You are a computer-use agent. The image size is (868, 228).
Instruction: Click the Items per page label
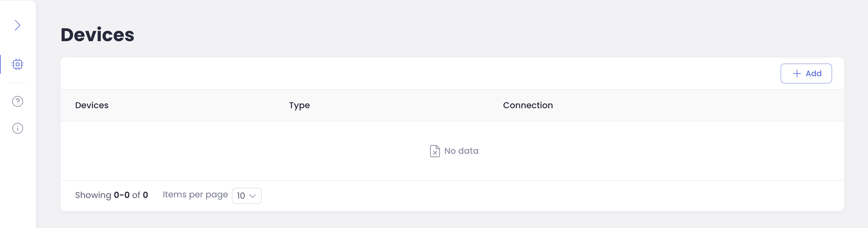[195, 195]
